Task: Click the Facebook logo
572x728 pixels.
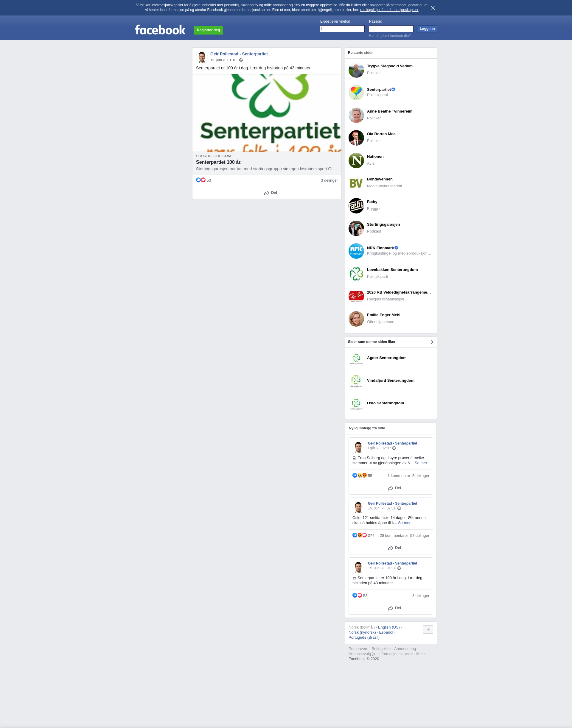Action: click(160, 30)
